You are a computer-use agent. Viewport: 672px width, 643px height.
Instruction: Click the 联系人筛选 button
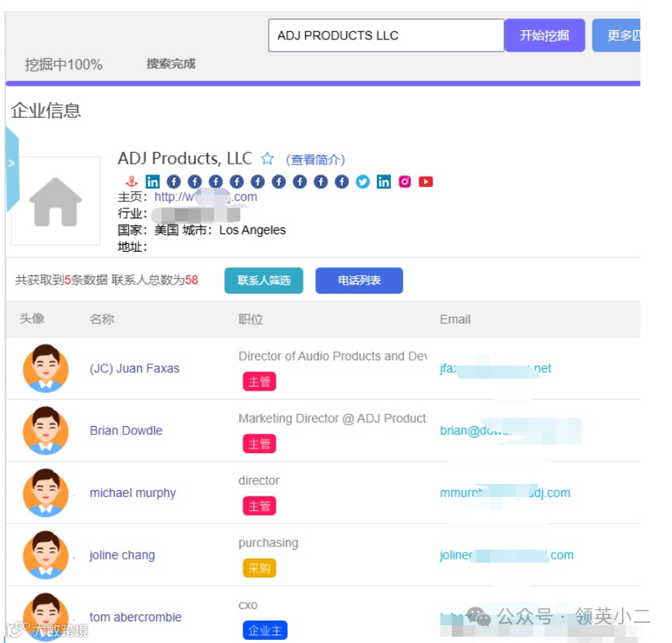[263, 281]
